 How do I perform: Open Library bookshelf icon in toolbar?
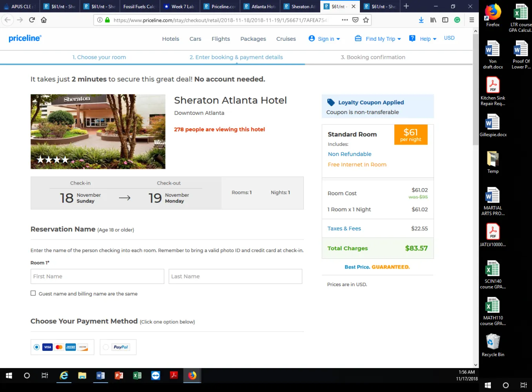pyautogui.click(x=433, y=20)
